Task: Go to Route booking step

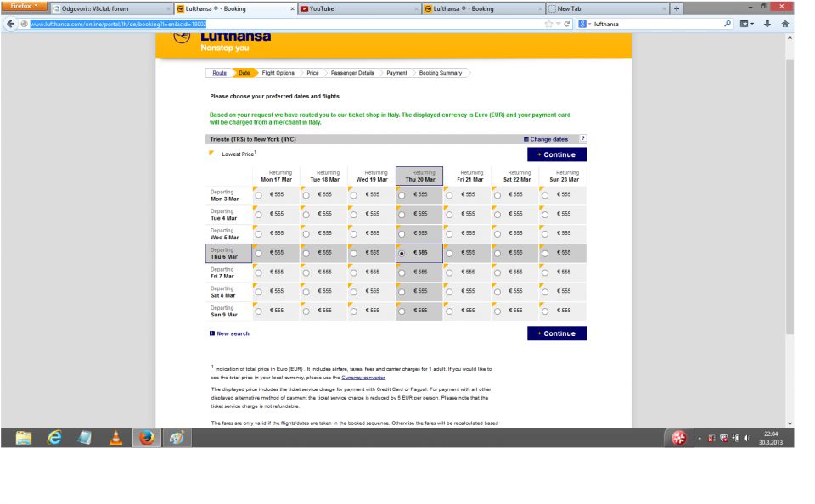Action: (x=219, y=73)
